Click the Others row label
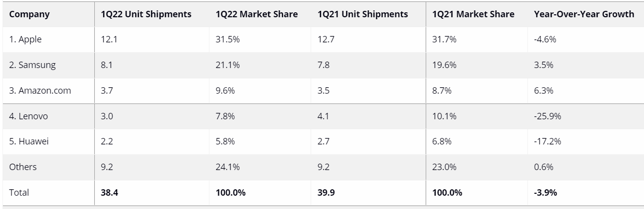The image size is (644, 209). [x=23, y=167]
